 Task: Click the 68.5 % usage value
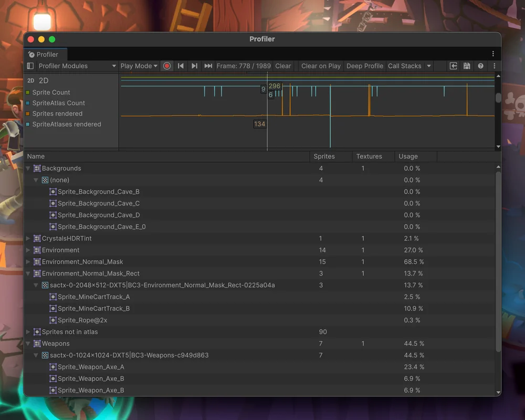(414, 262)
